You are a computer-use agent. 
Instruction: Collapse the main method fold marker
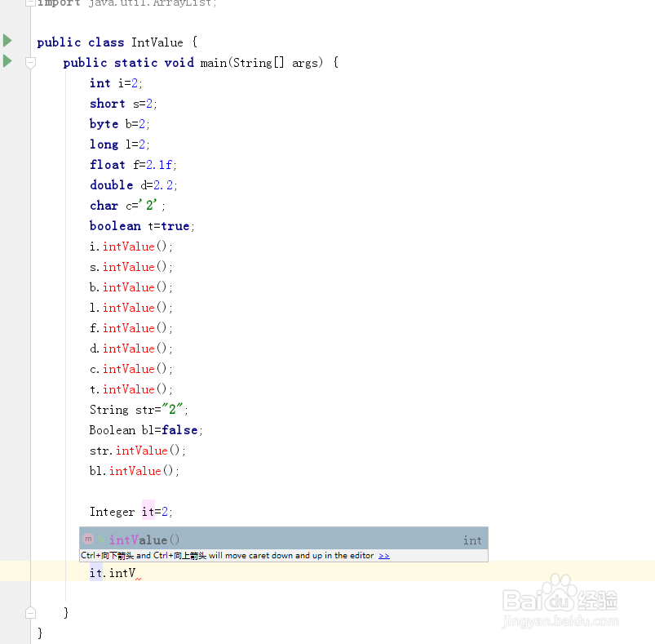click(x=30, y=63)
